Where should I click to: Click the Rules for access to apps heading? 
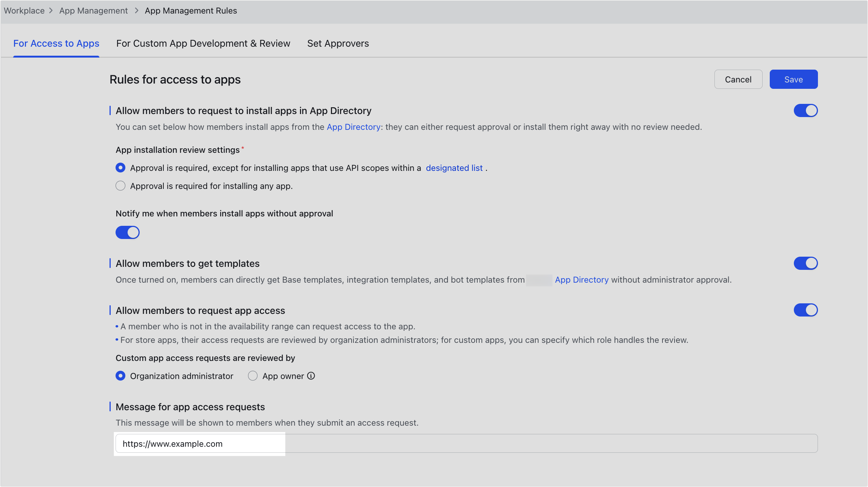(175, 79)
